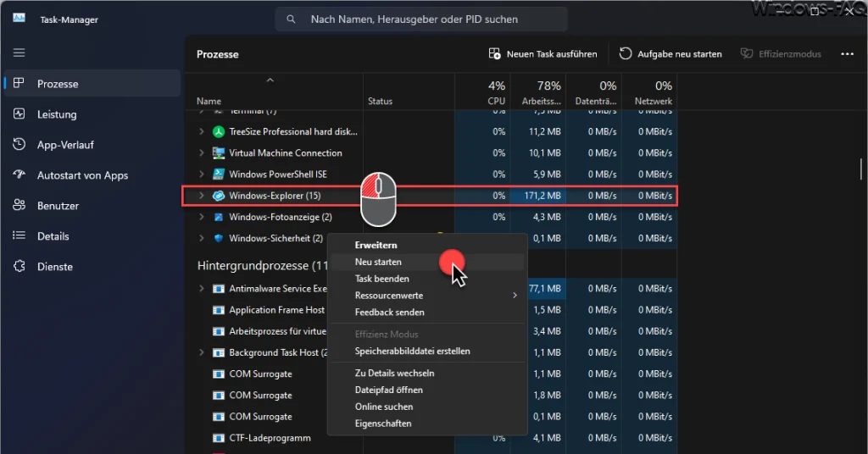Click the CTF-Ladeprogramm 4,1 MB value

547,438
